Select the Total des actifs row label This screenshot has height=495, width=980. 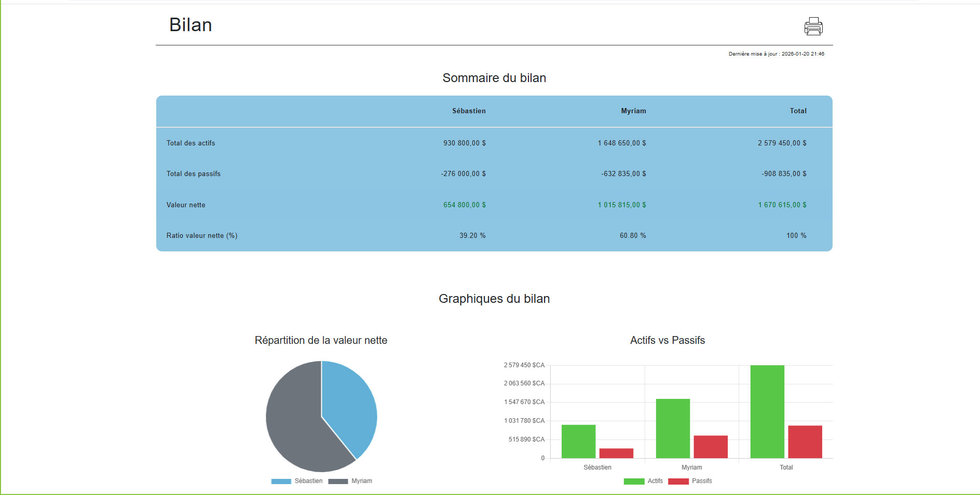[x=190, y=143]
